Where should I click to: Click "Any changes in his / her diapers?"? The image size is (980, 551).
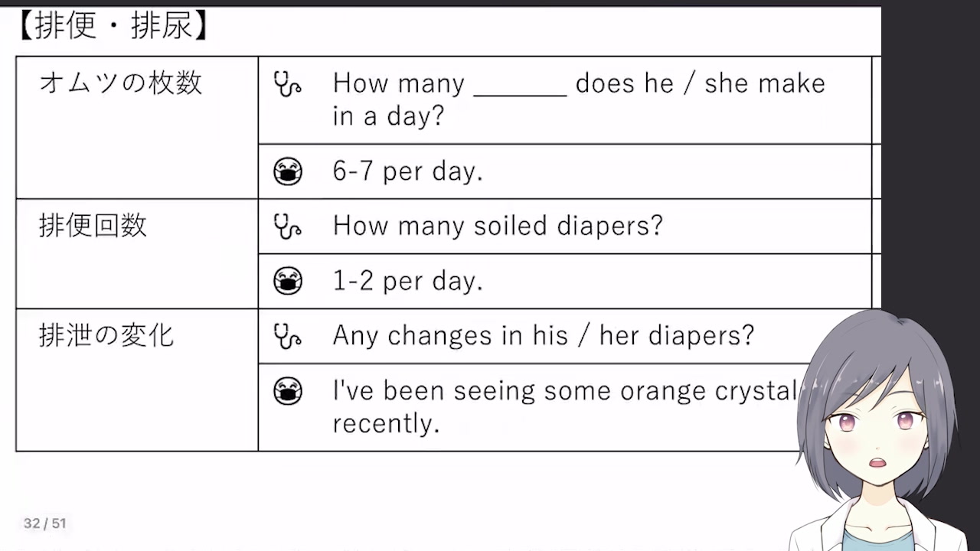(x=543, y=335)
